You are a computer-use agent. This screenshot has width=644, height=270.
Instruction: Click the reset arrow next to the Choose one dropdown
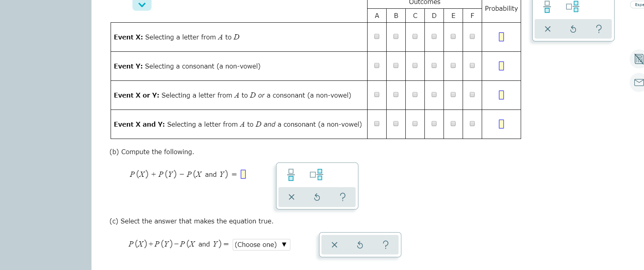coord(360,245)
